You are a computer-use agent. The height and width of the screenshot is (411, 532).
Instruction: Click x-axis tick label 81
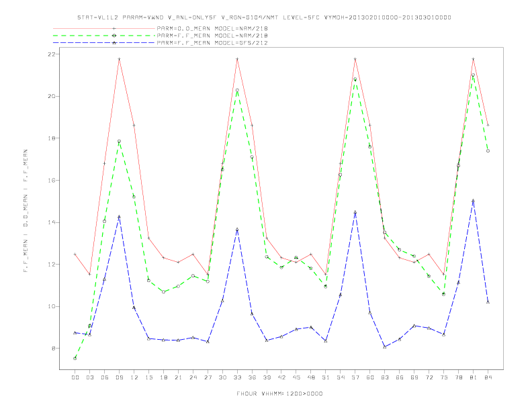474,377
